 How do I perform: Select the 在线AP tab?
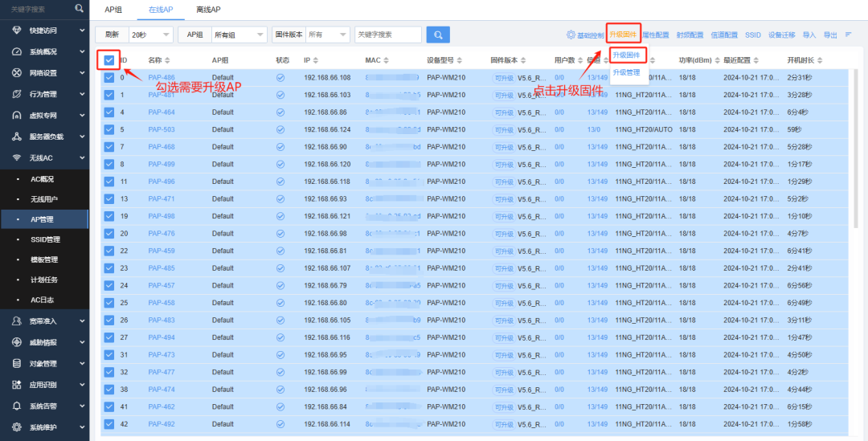(x=161, y=10)
